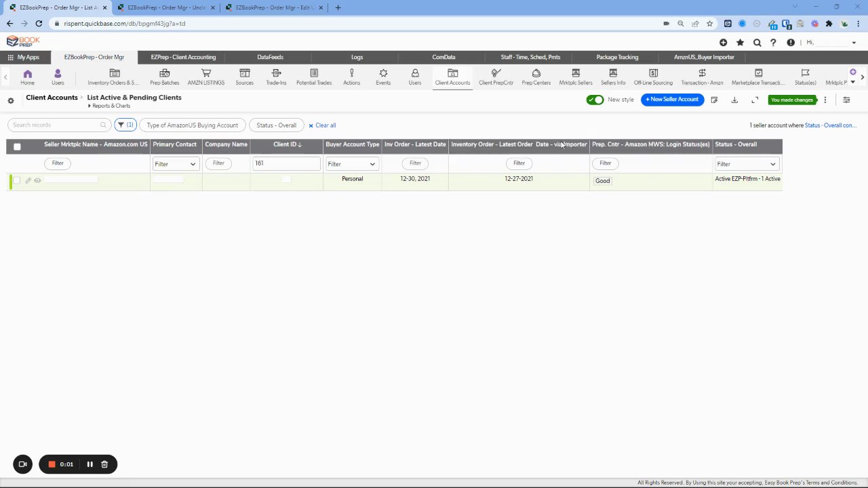Open My Apps menu

pos(23,57)
